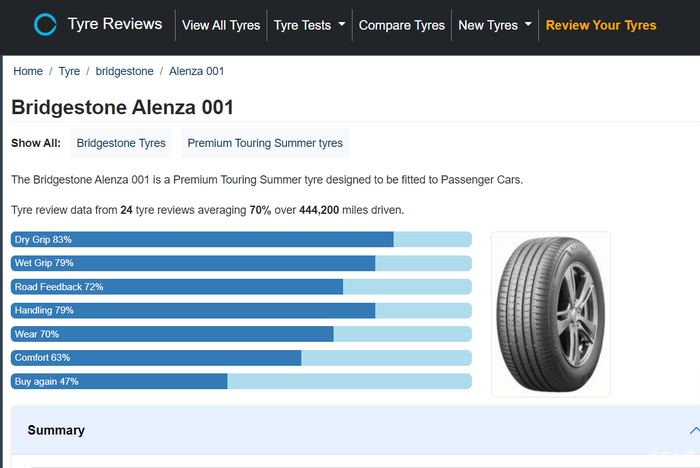The height and width of the screenshot is (468, 700).
Task: Click the Road Feedback 72% bar
Action: point(241,287)
